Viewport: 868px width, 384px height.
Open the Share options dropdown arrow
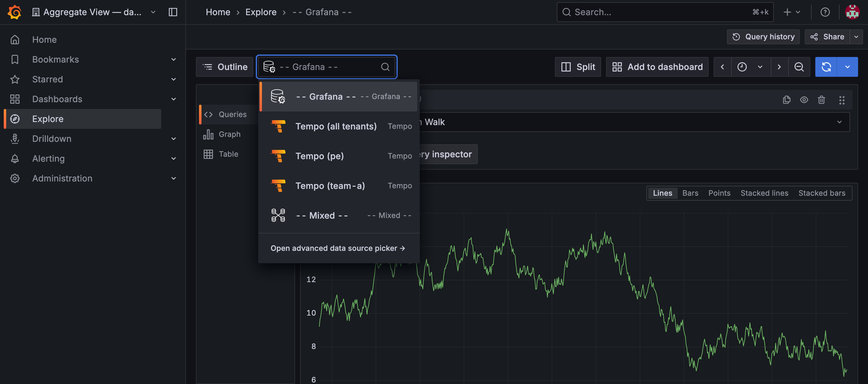[x=856, y=37]
